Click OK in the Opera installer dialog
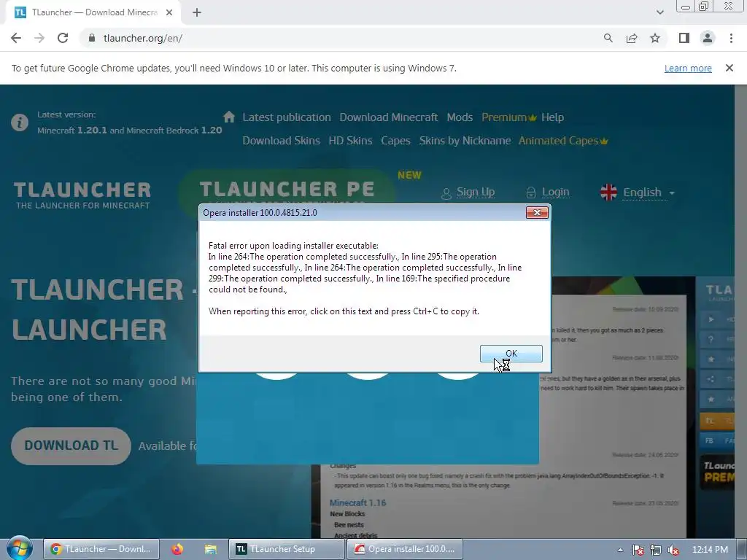 click(511, 354)
